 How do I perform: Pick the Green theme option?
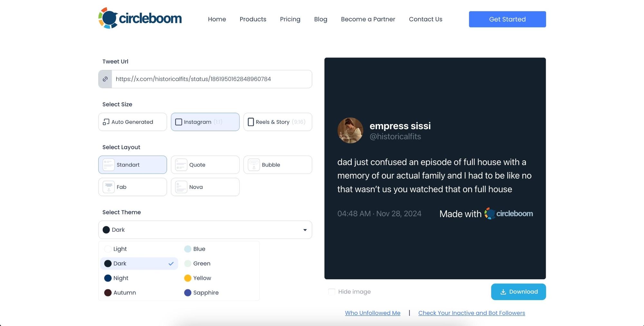pos(219,264)
